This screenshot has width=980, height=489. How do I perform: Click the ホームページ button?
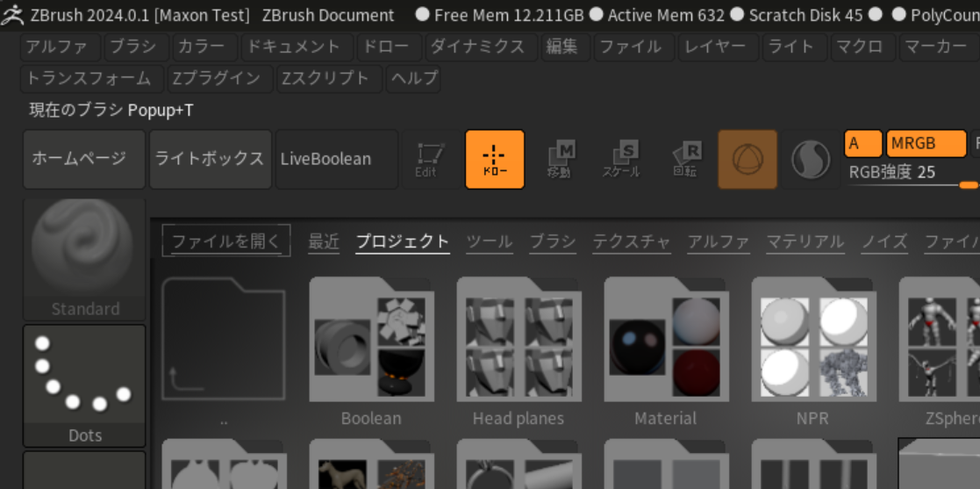pyautogui.click(x=84, y=160)
